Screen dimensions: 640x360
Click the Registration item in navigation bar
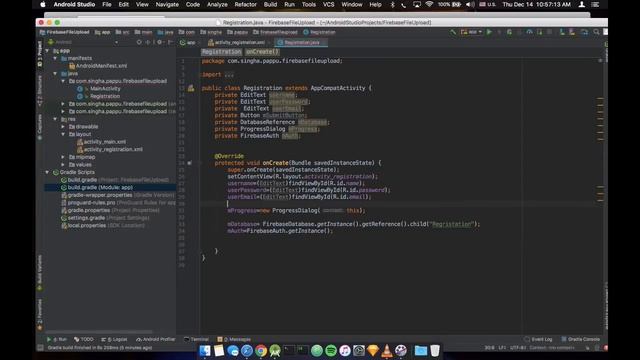[x=319, y=32]
